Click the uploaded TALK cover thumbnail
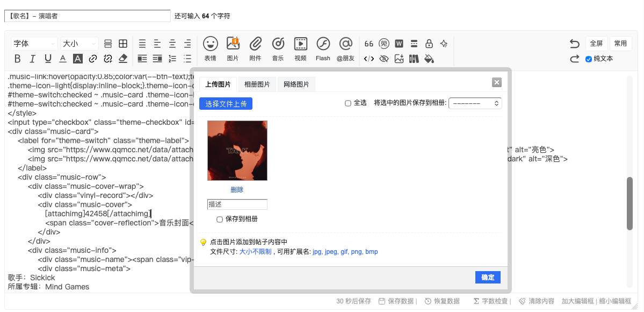The height and width of the screenshot is (312, 644). point(237,151)
